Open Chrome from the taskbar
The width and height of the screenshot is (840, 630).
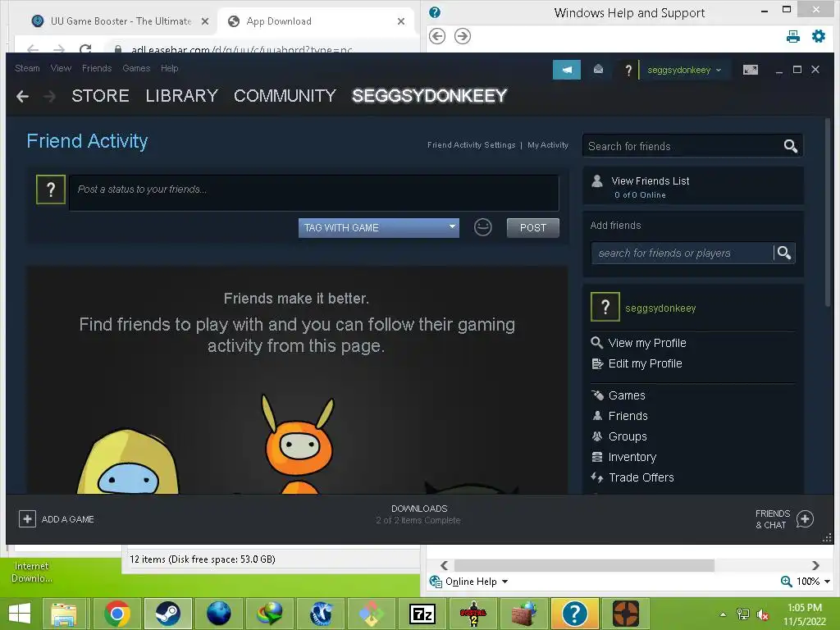pyautogui.click(x=117, y=614)
